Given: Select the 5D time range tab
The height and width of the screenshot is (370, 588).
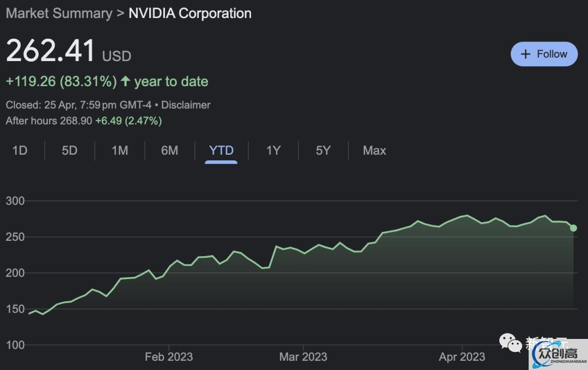Looking at the screenshot, I should pos(69,150).
